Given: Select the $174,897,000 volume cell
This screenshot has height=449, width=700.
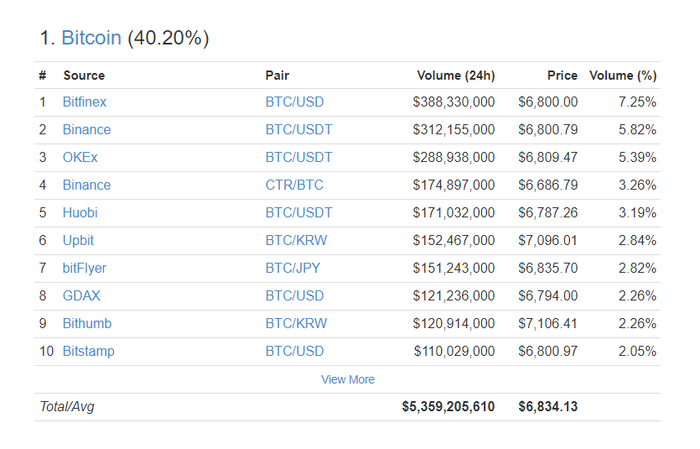Looking at the screenshot, I should coord(454,185).
